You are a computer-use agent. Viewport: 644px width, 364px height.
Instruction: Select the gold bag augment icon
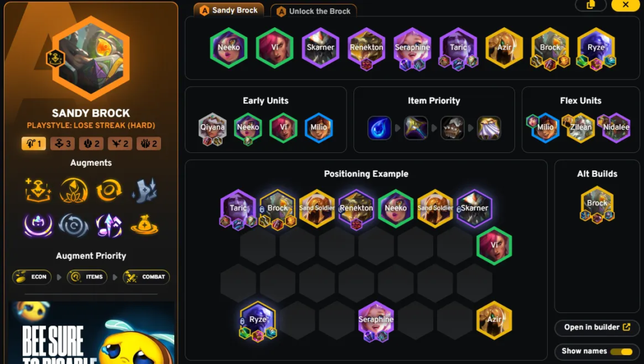pyautogui.click(x=144, y=225)
